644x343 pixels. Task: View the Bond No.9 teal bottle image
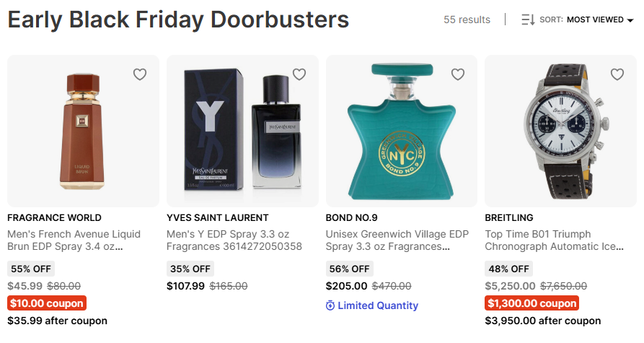pos(401,130)
